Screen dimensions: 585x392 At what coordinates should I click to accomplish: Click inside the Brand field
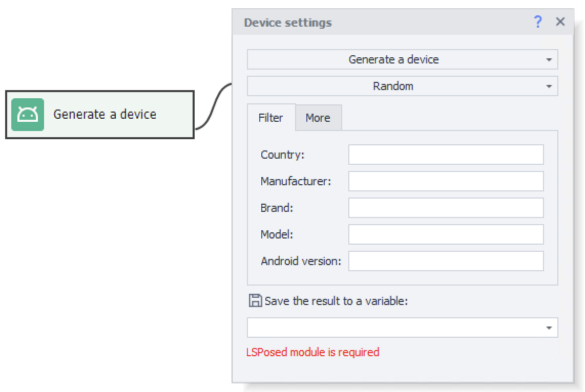point(446,208)
